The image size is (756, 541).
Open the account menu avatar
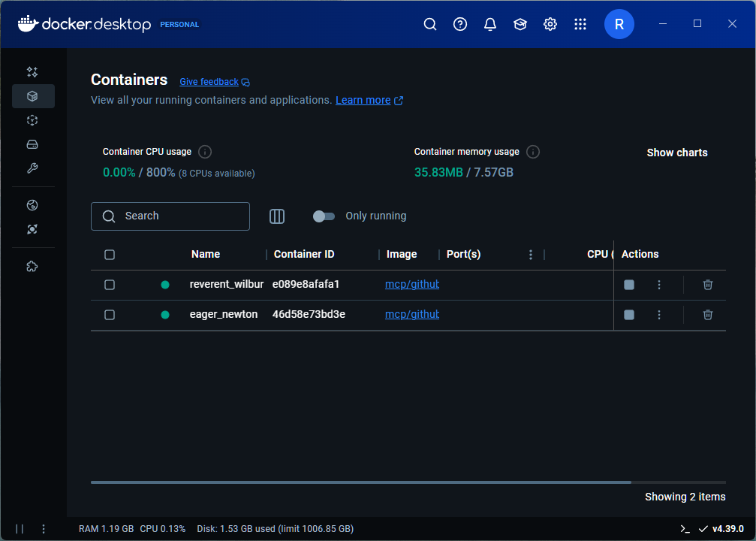619,23
